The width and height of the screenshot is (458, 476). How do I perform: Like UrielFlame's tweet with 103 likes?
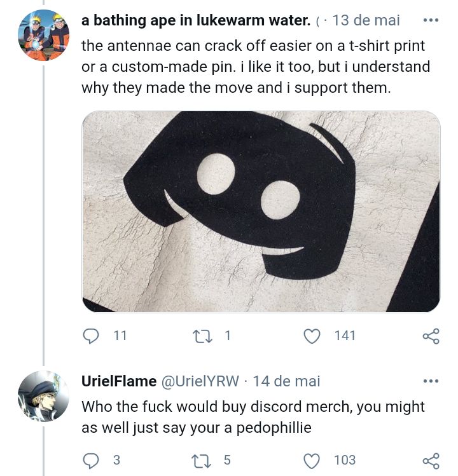point(312,460)
